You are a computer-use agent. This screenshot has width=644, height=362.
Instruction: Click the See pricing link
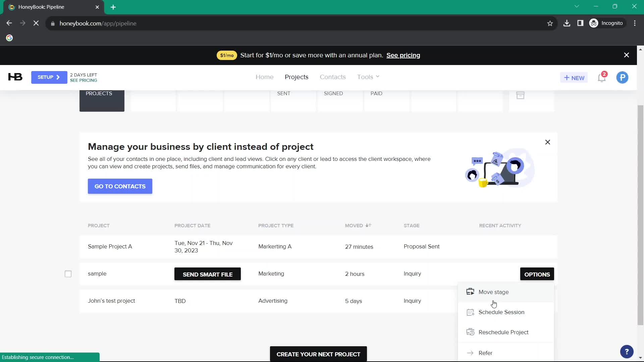(403, 55)
